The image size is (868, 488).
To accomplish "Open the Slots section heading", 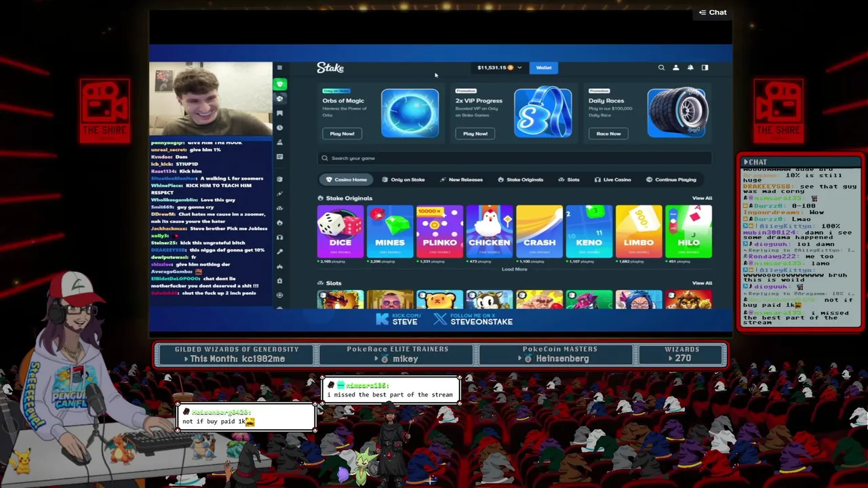I will pos(329,283).
